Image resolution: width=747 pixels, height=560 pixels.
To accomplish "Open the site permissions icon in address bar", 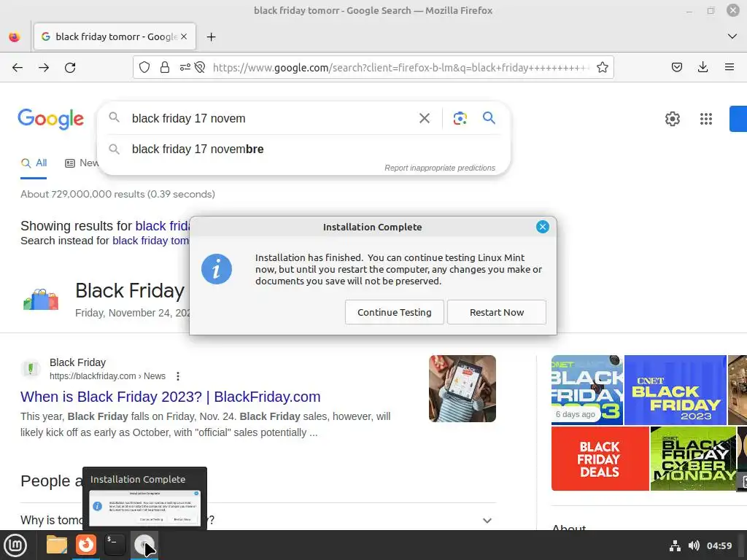I will click(x=185, y=68).
